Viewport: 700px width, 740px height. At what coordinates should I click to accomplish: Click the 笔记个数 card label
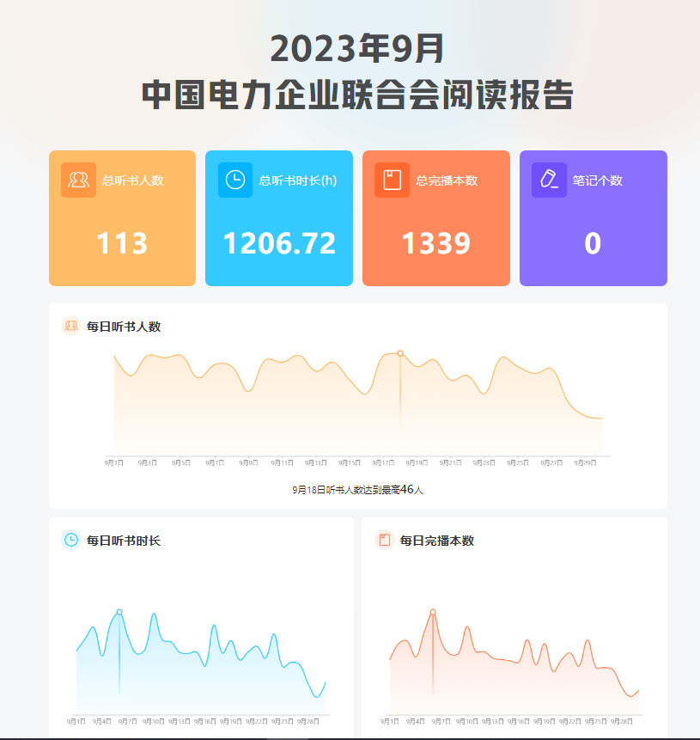point(598,180)
